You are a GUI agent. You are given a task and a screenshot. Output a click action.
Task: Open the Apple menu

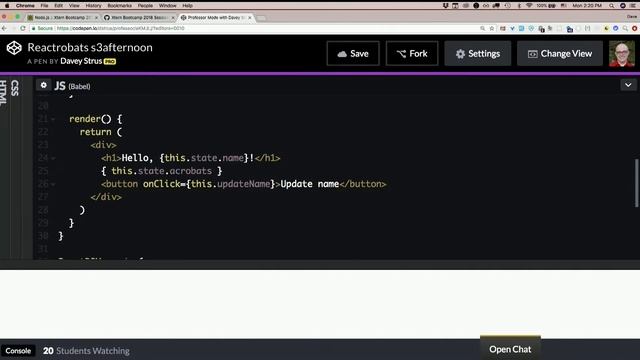coord(7,6)
